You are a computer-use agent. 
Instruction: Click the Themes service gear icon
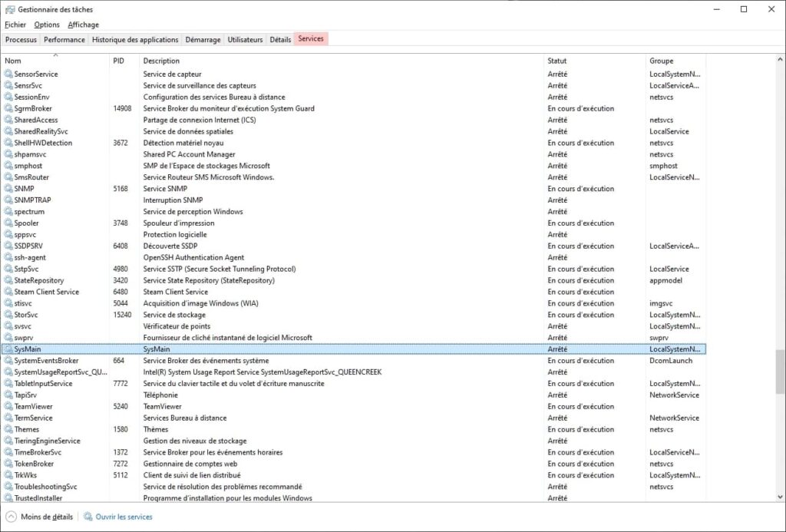(8, 430)
